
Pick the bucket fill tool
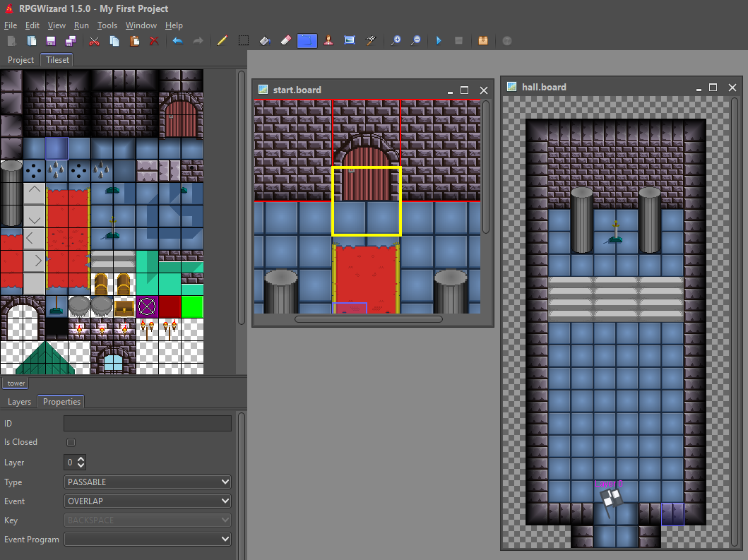click(265, 41)
